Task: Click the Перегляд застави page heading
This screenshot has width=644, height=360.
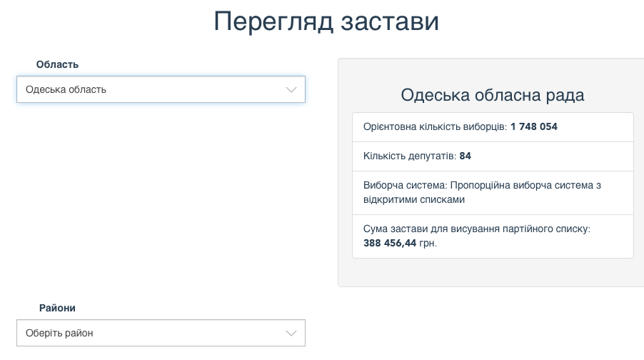Action: point(326,21)
